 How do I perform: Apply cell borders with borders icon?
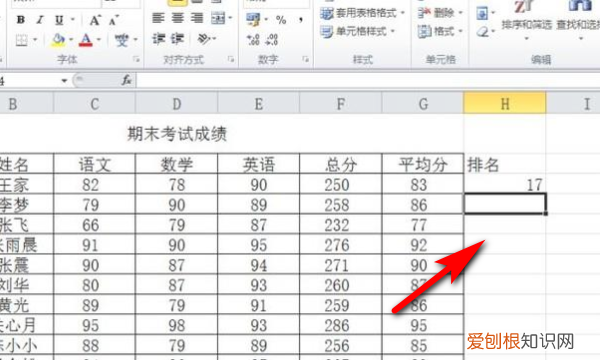click(21, 40)
